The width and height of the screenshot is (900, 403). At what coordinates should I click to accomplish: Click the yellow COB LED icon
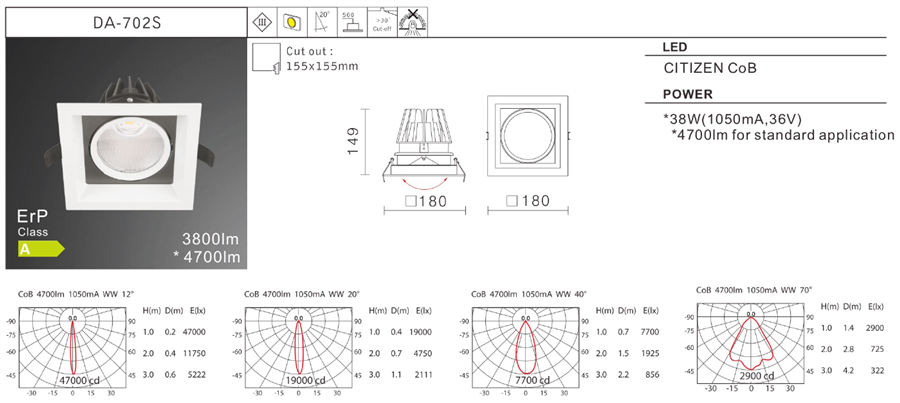pos(292,21)
